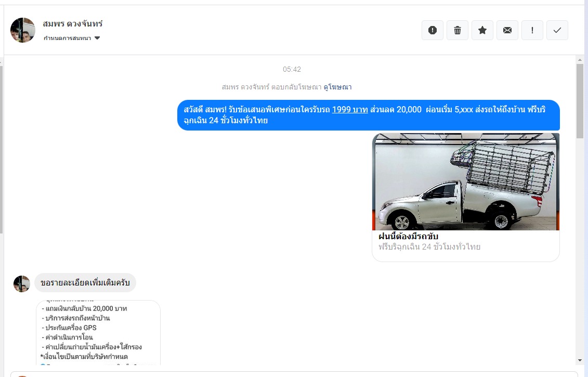The width and height of the screenshot is (588, 377).
Task: Mark conversation done with the checkmark icon
Action: (557, 30)
